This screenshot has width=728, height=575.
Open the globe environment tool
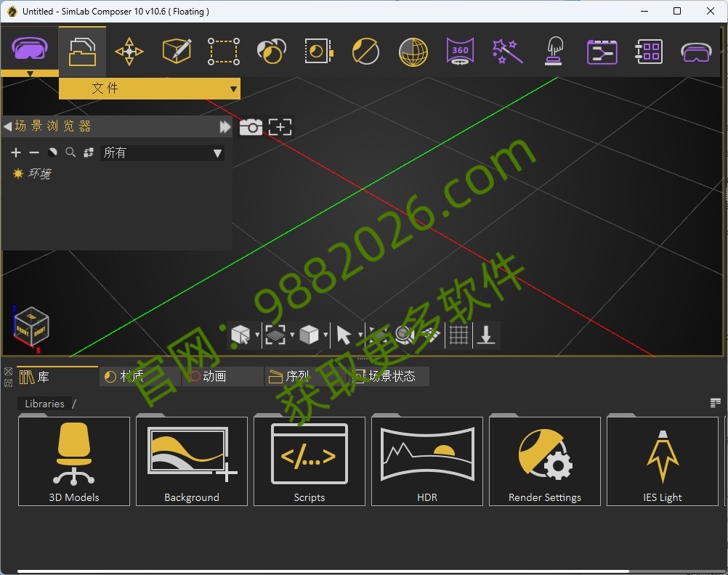pyautogui.click(x=413, y=52)
